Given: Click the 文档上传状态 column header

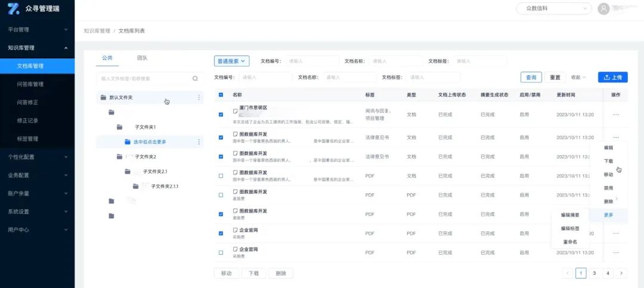Looking at the screenshot, I should click(452, 94).
